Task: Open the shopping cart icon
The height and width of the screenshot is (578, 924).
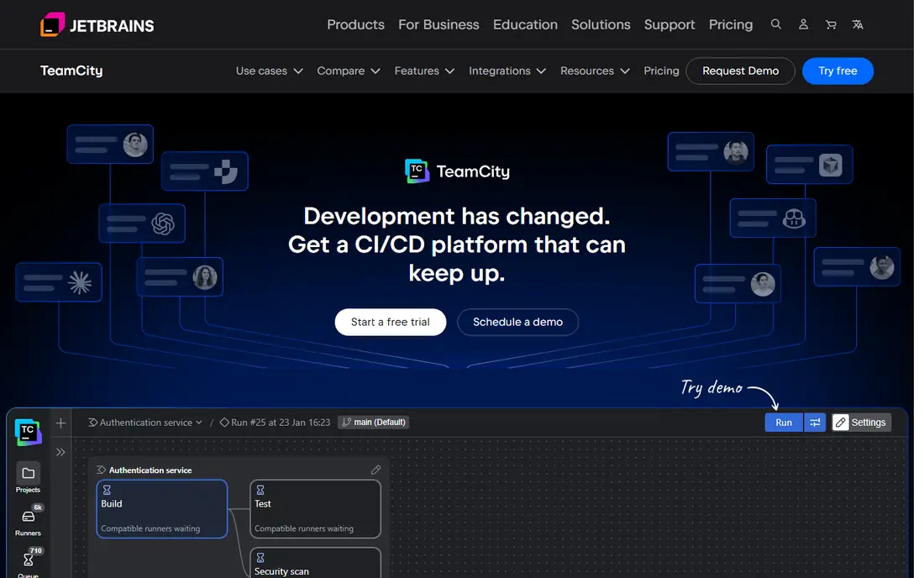Action: point(831,24)
